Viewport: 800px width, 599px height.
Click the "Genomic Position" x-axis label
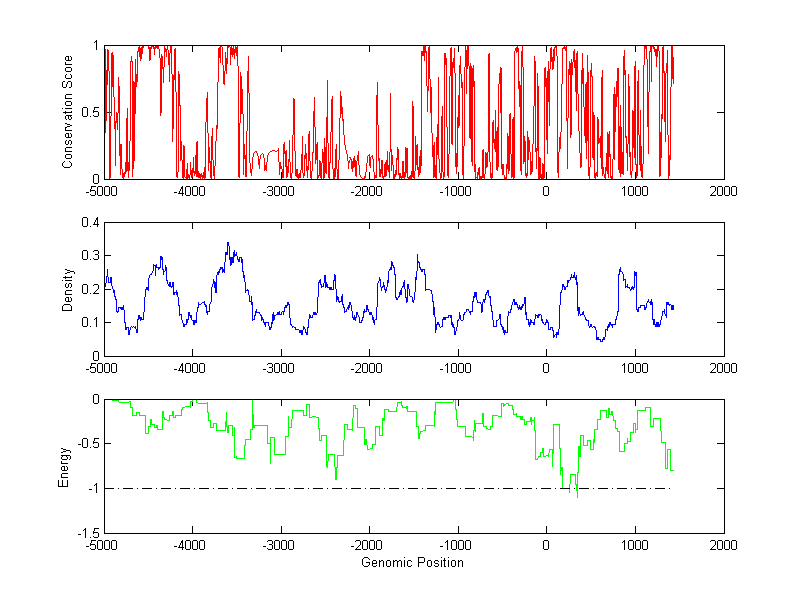(413, 563)
